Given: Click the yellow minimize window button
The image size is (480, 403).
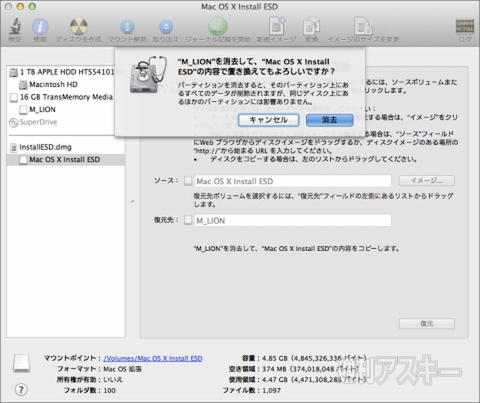Looking at the screenshot, I should [20, 6].
